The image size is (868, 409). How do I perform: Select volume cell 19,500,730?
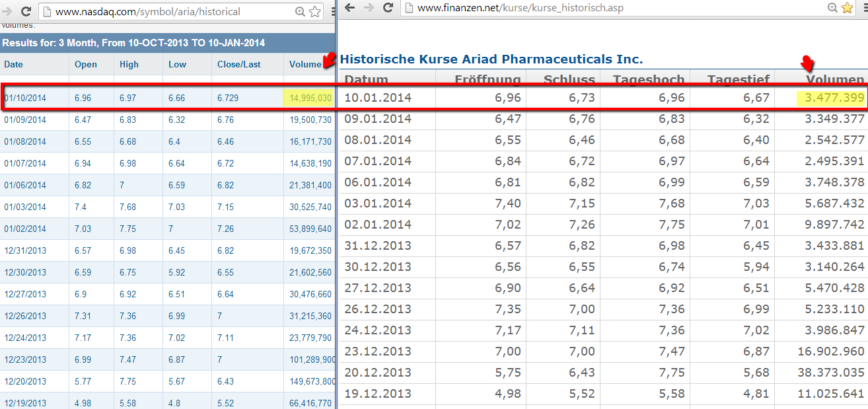click(x=310, y=120)
